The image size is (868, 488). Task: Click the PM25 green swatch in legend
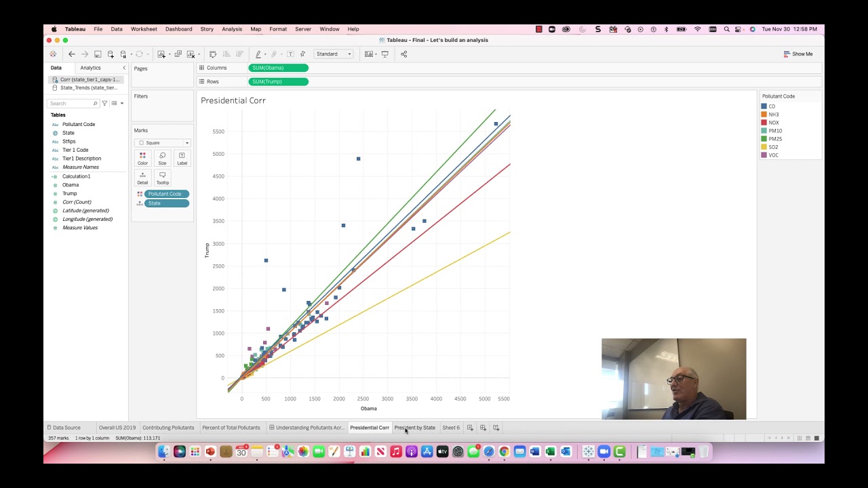764,139
